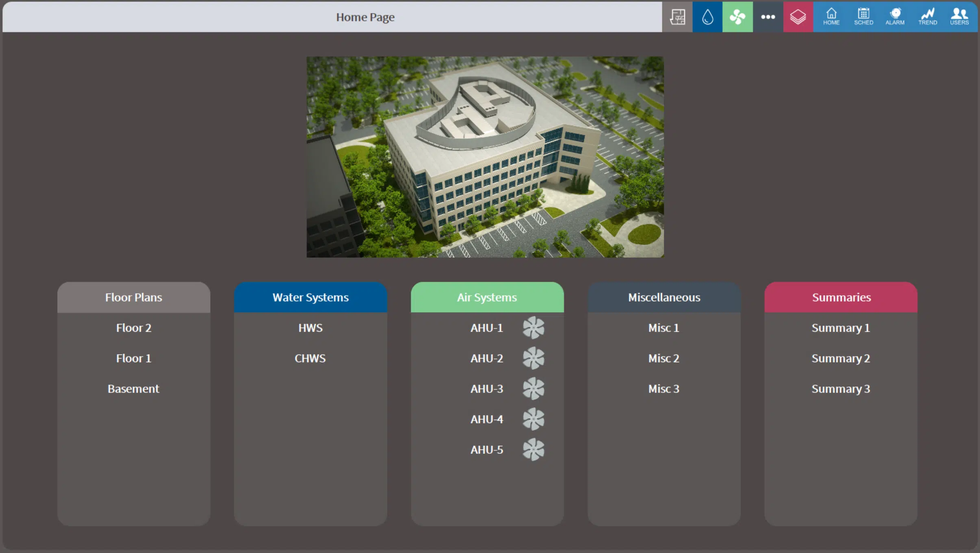Open Summary 3 page
This screenshot has width=980, height=553.
point(841,389)
